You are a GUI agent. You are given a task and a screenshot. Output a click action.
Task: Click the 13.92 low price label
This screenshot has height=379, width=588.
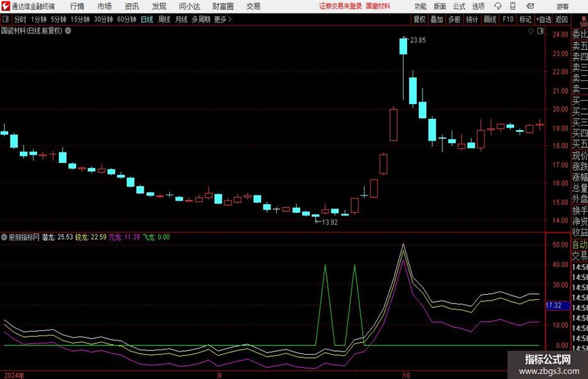click(330, 222)
